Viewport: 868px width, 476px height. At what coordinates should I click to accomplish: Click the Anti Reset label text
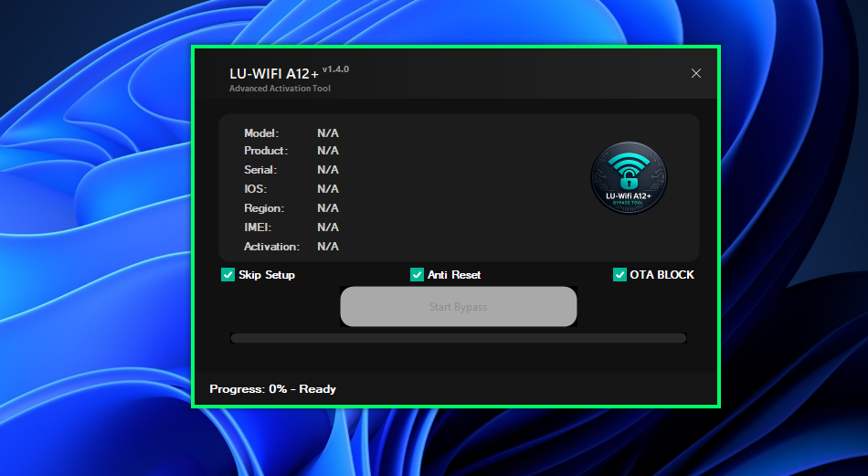(454, 275)
